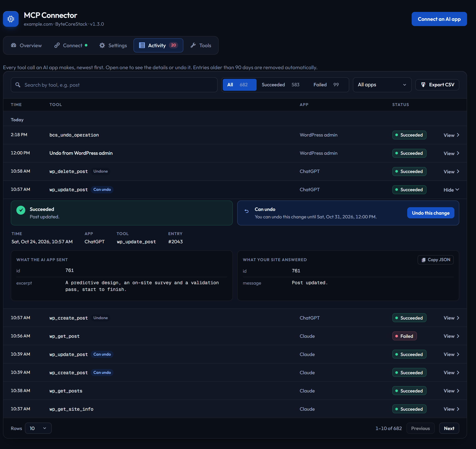The image size is (476, 449).
Task: Click the Undone badge on wp_delete_post
Action: click(x=101, y=171)
